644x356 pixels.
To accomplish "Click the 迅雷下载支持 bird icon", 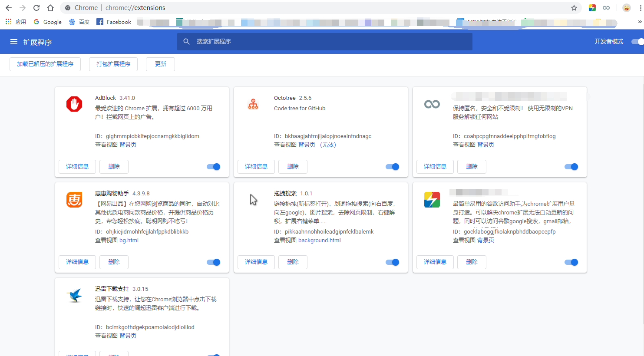I will tap(75, 295).
